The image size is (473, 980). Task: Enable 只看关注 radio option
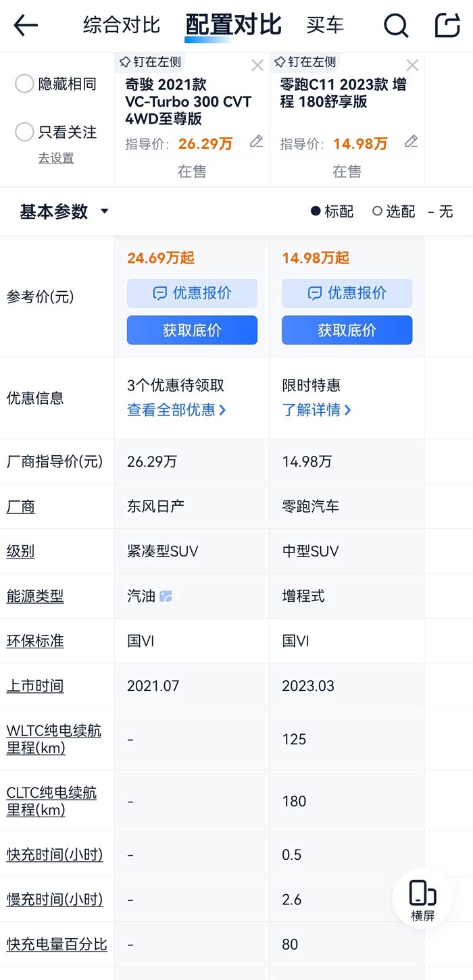point(24,132)
